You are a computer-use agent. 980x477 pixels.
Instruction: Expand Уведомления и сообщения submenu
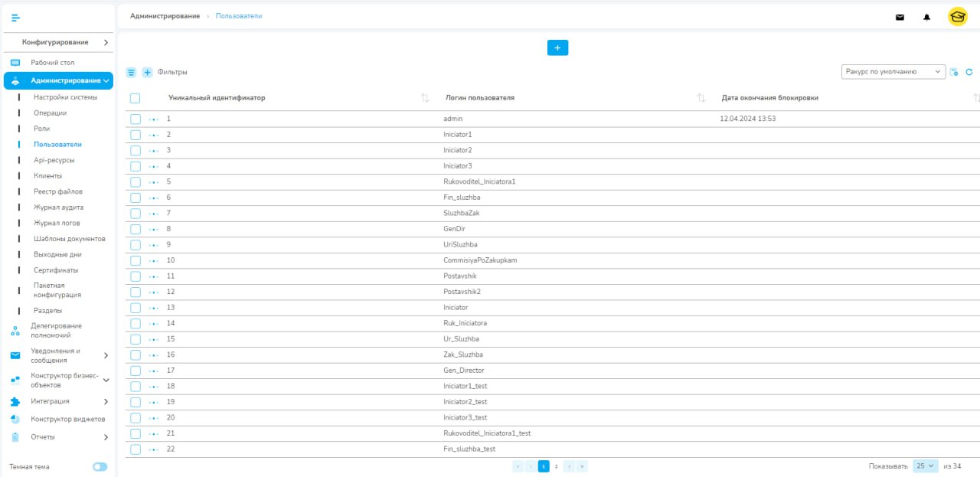(x=106, y=355)
